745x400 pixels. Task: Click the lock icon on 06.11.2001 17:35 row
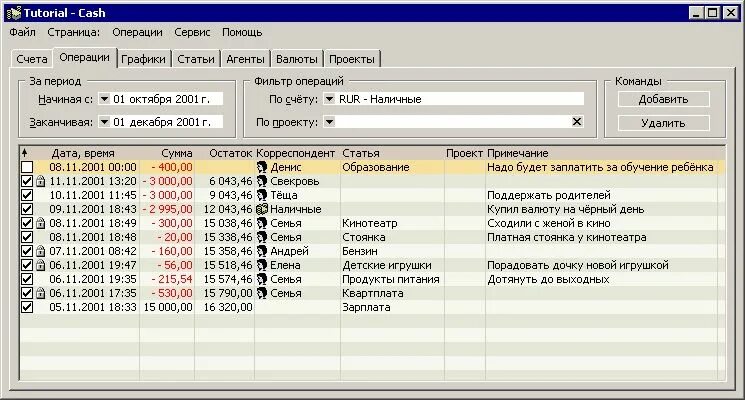(x=40, y=293)
